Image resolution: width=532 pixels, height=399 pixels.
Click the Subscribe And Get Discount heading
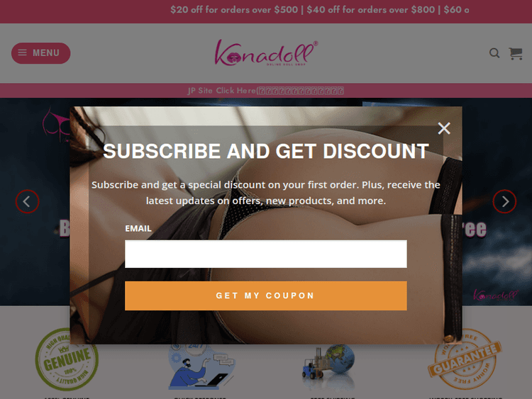coord(266,151)
